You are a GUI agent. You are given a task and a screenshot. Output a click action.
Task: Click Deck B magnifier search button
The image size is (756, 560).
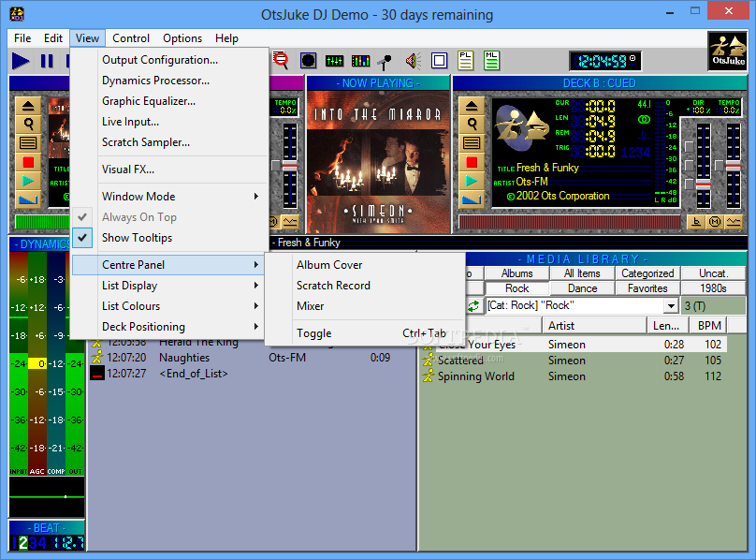472,124
